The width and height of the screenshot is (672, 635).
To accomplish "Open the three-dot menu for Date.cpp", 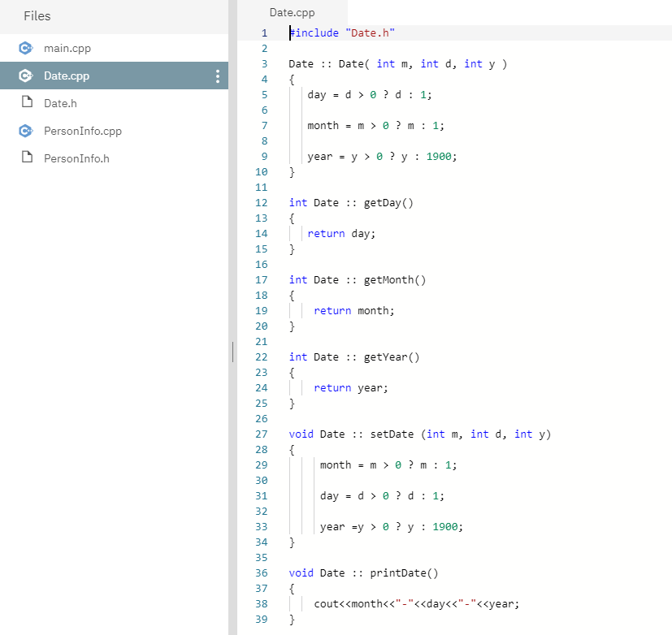I will tap(218, 76).
